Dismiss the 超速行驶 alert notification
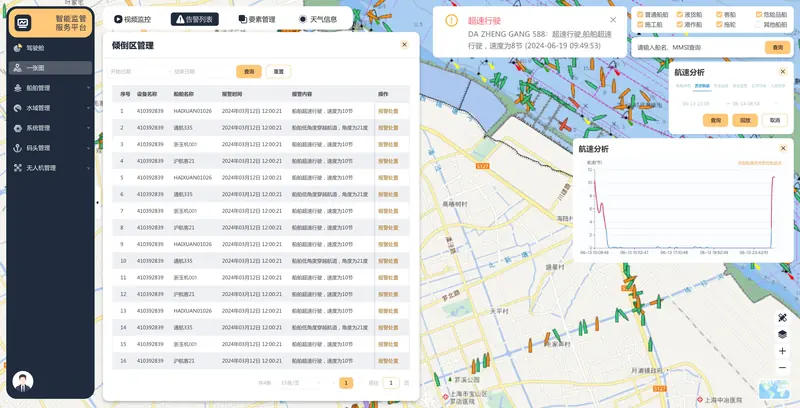 [613, 20]
